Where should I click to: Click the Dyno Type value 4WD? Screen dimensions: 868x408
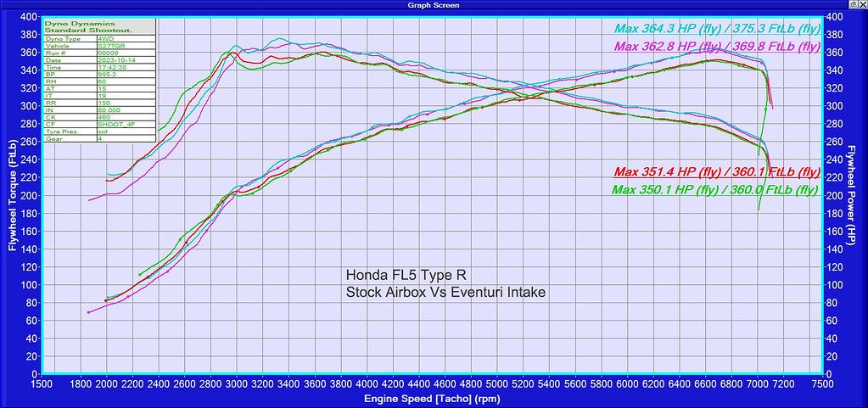[x=127, y=39]
